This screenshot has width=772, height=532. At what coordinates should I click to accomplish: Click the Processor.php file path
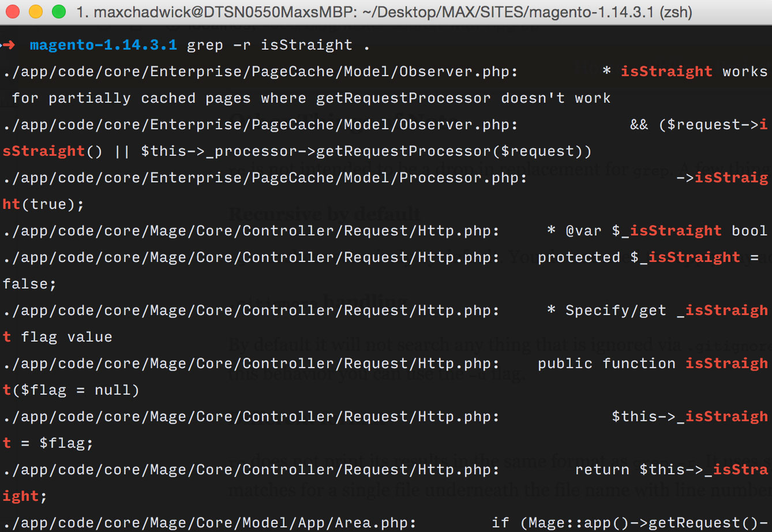pyautogui.click(x=265, y=178)
